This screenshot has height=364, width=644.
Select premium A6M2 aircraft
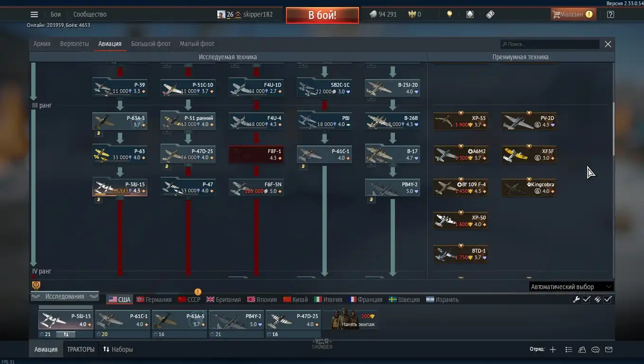[x=461, y=155]
